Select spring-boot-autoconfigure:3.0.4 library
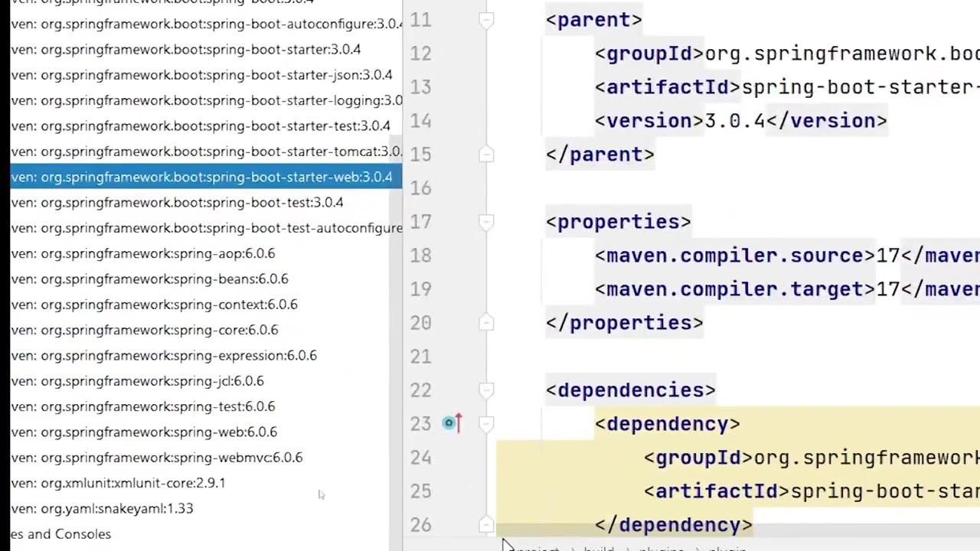The image size is (980, 551). [x=207, y=24]
